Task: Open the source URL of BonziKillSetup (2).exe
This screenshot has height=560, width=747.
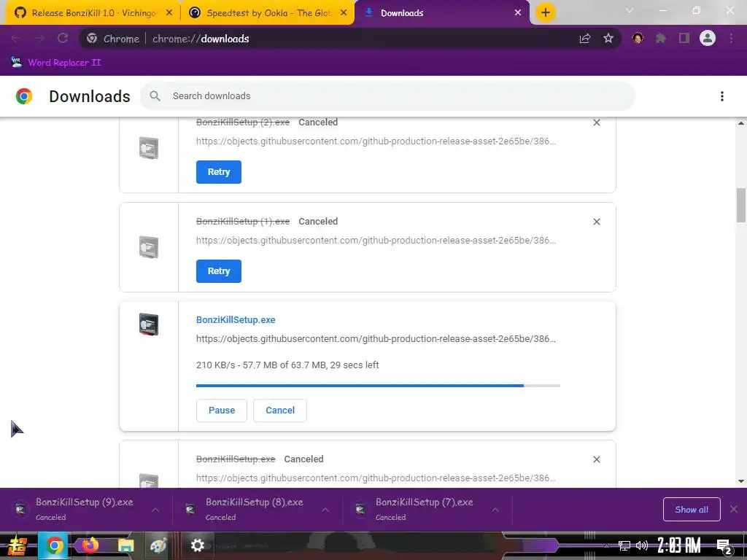Action: click(x=376, y=141)
